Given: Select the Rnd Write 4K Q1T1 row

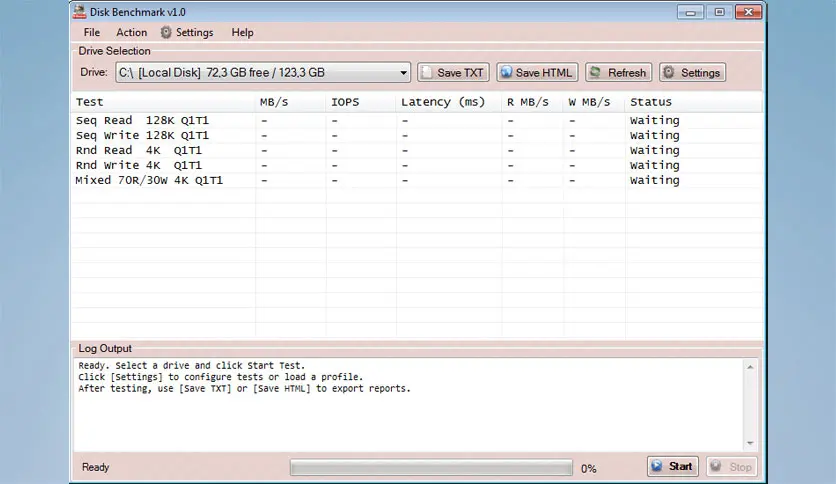Looking at the screenshot, I should [x=417, y=165].
